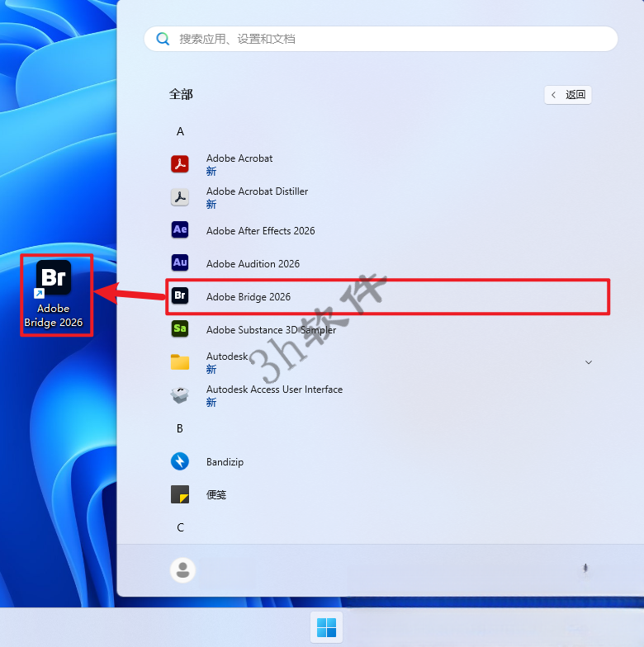This screenshot has width=644, height=647.
Task: Click the Adobe Acrobat app icon
Action: [x=180, y=163]
